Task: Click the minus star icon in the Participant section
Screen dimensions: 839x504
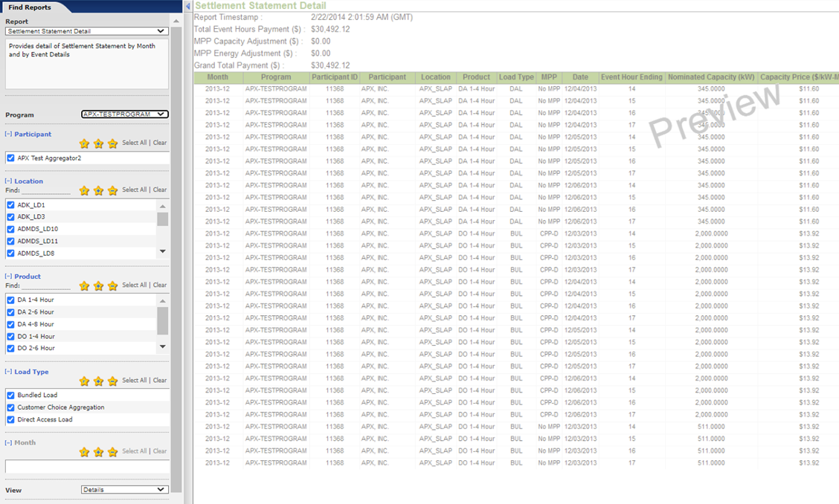Action: pos(112,143)
